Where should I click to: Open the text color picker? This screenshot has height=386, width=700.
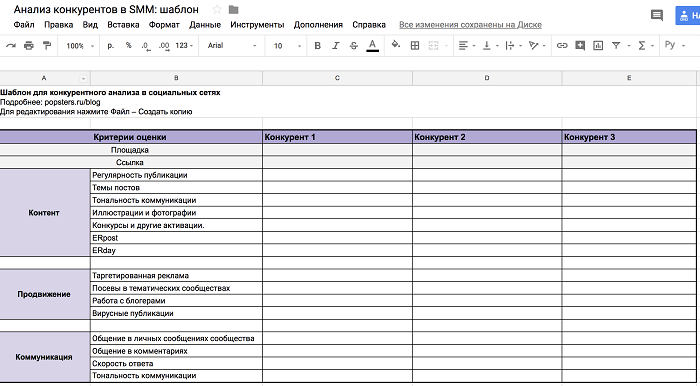click(x=372, y=46)
